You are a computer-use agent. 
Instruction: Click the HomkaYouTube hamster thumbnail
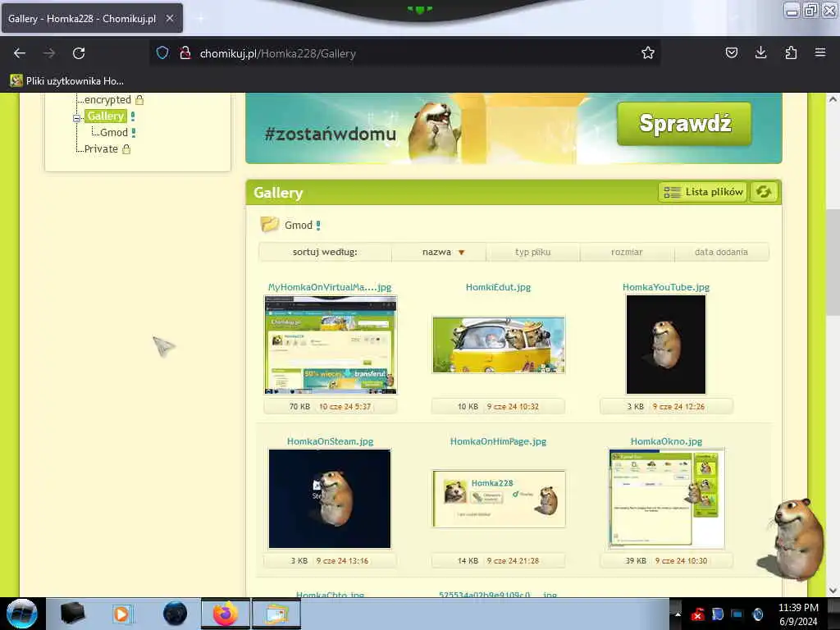tap(666, 345)
